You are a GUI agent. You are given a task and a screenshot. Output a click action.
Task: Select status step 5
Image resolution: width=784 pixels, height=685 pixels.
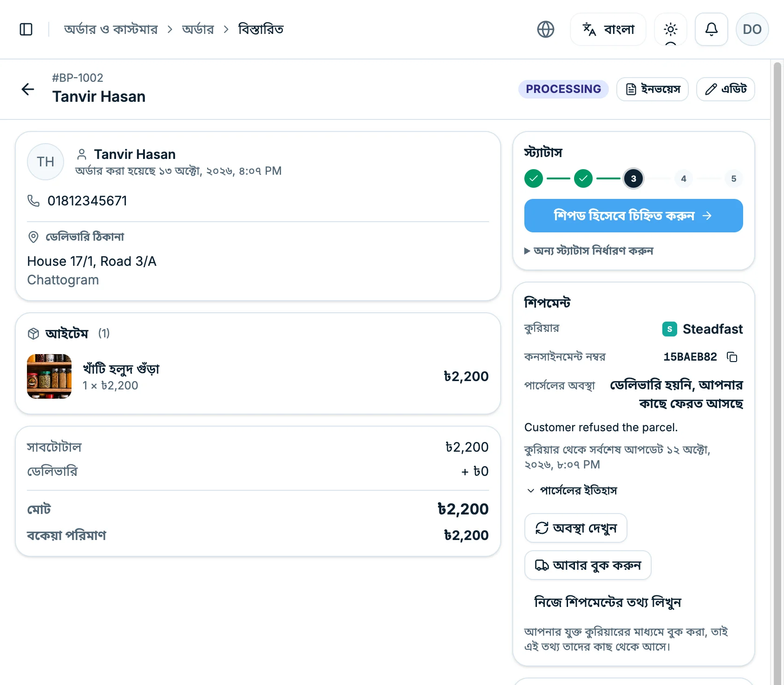coord(734,178)
